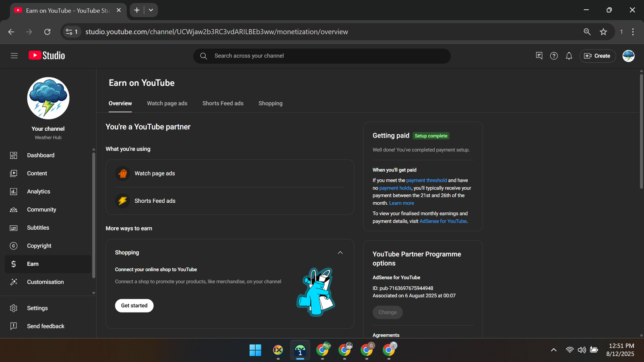Screen dimensions: 644x362
Task: Open the volume speaker tray icon
Action: coord(582,350)
